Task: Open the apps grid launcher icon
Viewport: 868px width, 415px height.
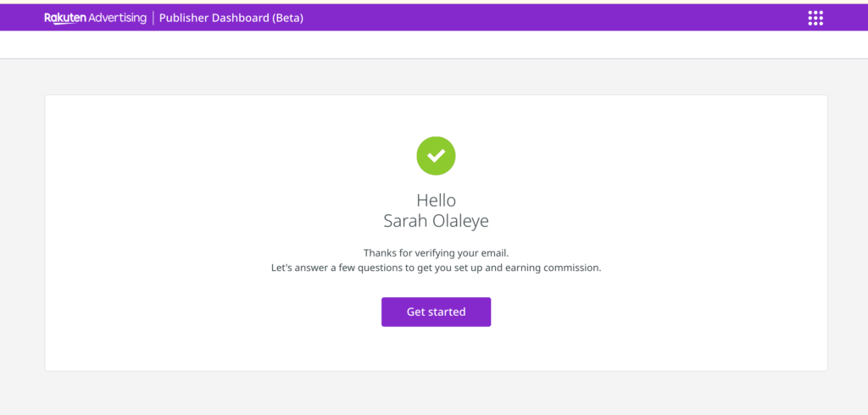Action: pos(815,18)
